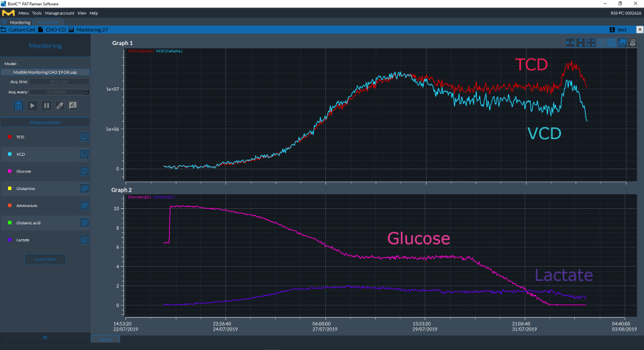Fit graph to full extent
The width and height of the screenshot is (644, 350).
(x=591, y=43)
